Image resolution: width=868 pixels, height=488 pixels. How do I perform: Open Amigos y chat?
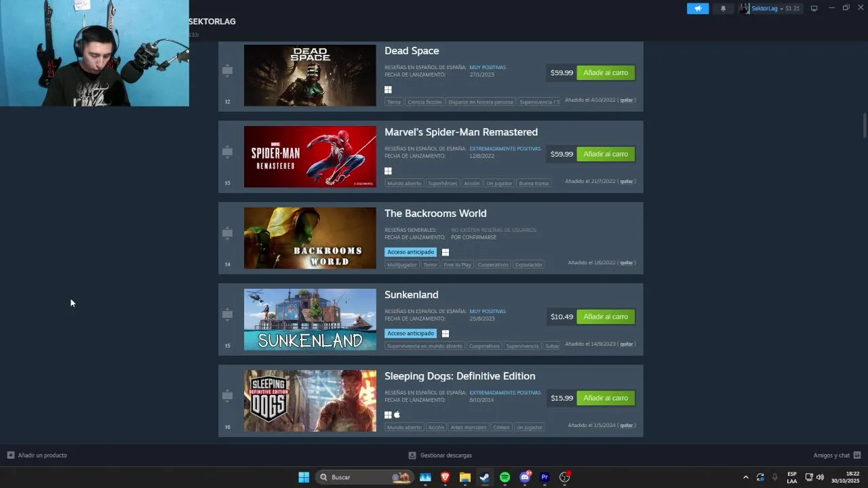point(837,455)
